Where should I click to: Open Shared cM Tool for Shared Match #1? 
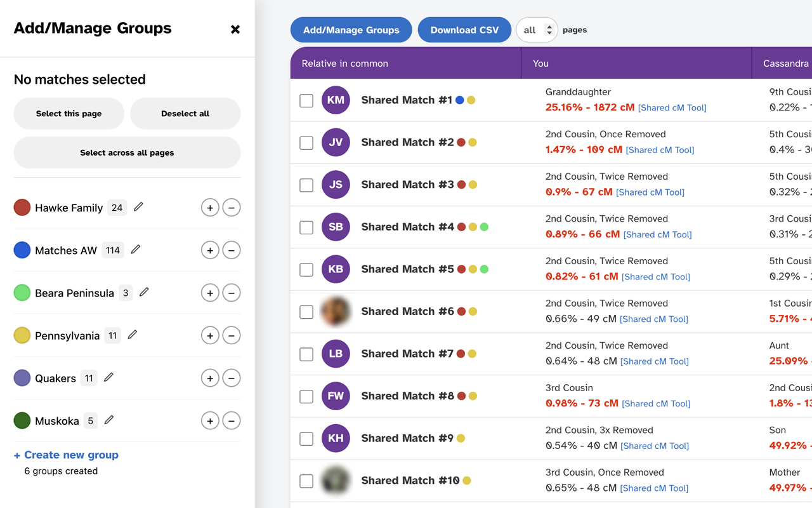click(x=672, y=108)
